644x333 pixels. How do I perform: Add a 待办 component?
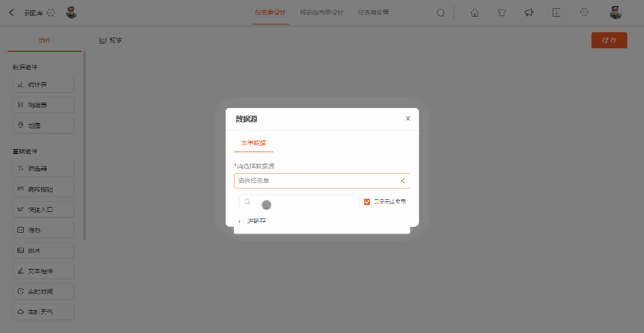coord(43,230)
